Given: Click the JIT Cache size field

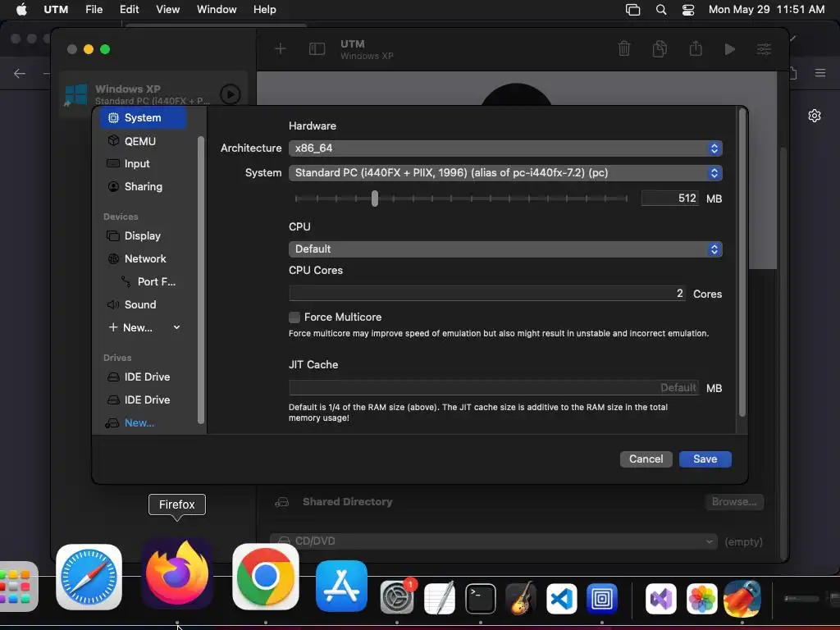Looking at the screenshot, I should (x=494, y=388).
